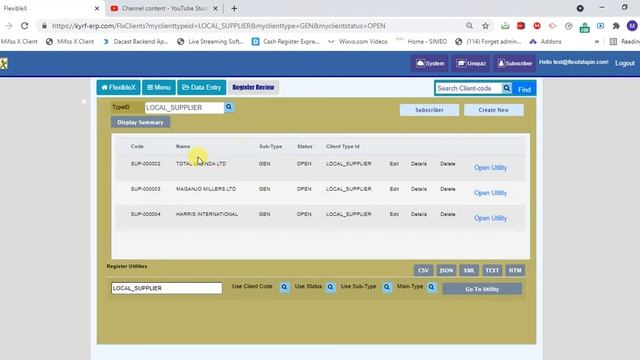Open the Uniquiz header button
The width and height of the screenshot is (640, 360).
click(471, 63)
